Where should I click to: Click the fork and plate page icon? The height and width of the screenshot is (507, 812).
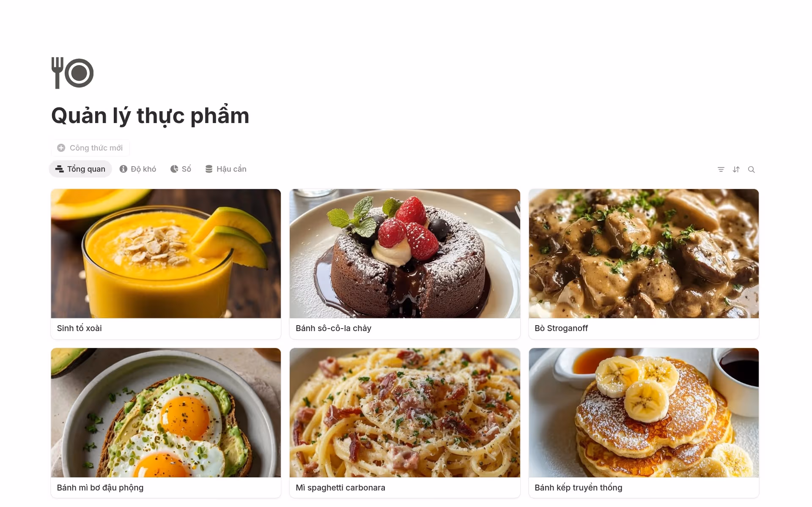pyautogui.click(x=72, y=73)
